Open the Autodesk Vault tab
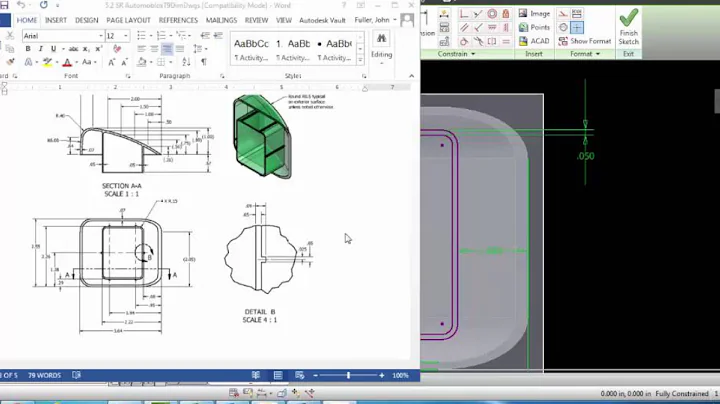 (x=322, y=20)
